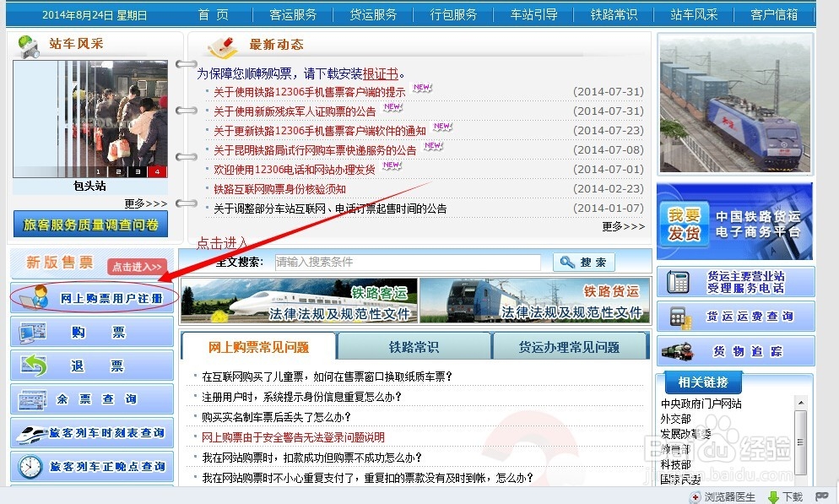Click the user icon beside 网上购票用户注册
839x504 pixels.
point(33,296)
